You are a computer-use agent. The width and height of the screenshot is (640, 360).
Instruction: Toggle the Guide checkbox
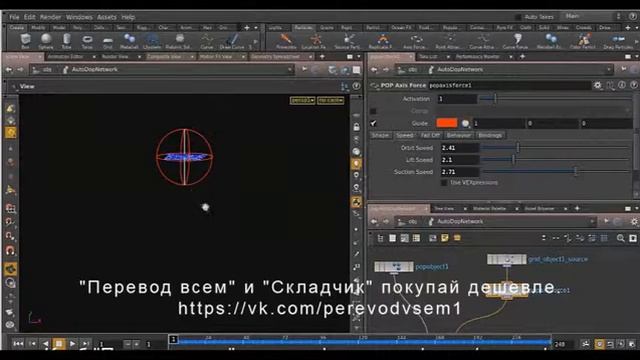pos(373,123)
